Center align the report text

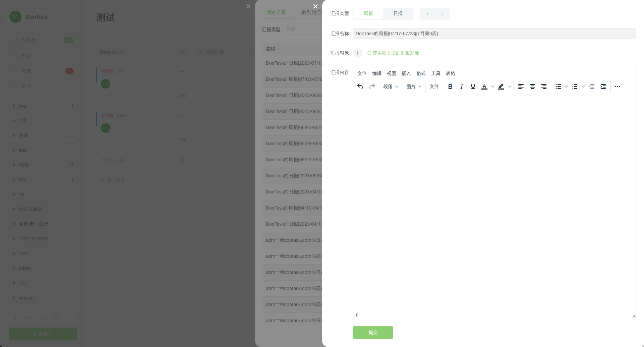click(x=532, y=86)
